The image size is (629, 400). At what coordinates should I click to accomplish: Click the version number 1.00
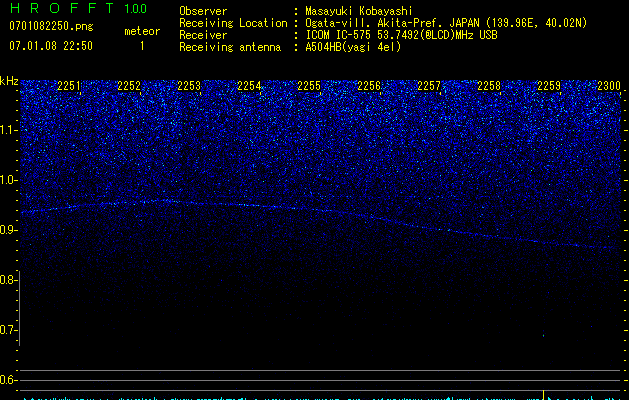(x=135, y=9)
